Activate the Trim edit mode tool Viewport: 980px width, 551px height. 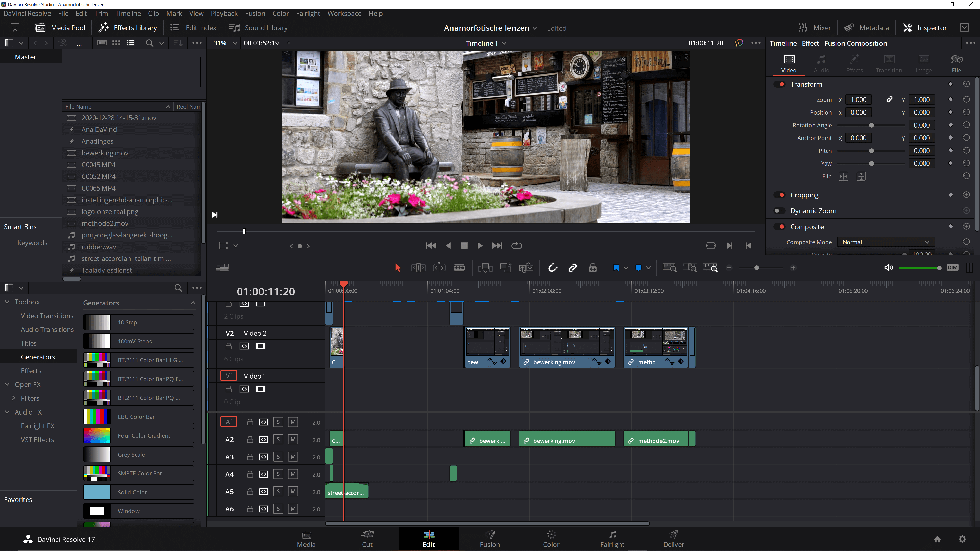click(418, 268)
